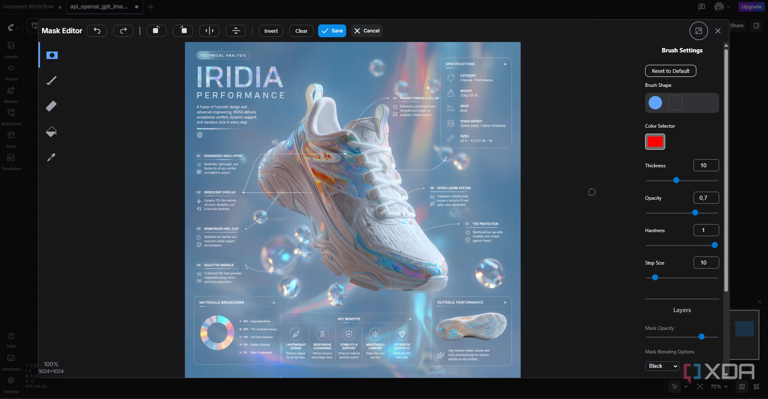
Task: Open Mask Blending Options Black dropdown
Action: (662, 366)
